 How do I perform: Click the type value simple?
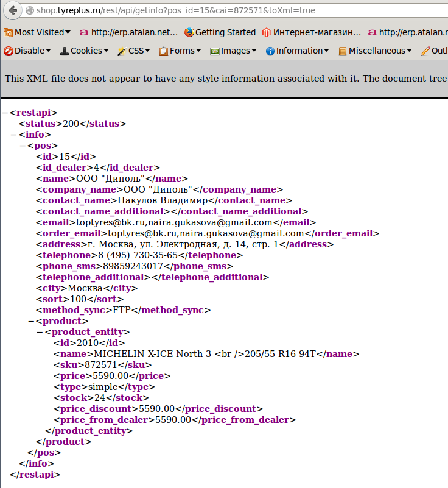point(103,387)
